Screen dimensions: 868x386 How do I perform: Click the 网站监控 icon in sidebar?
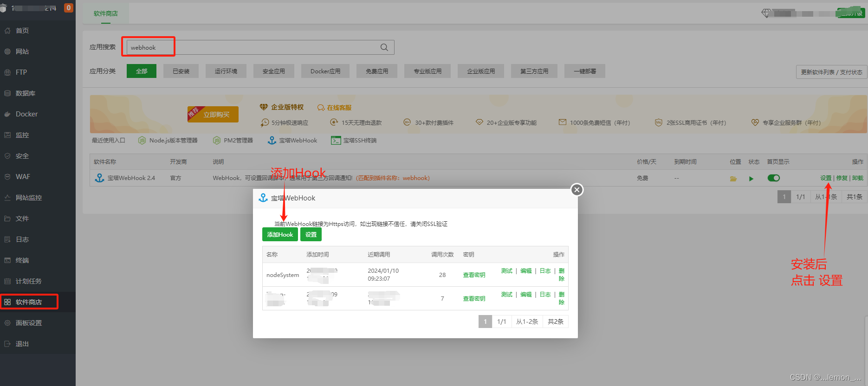pyautogui.click(x=7, y=198)
